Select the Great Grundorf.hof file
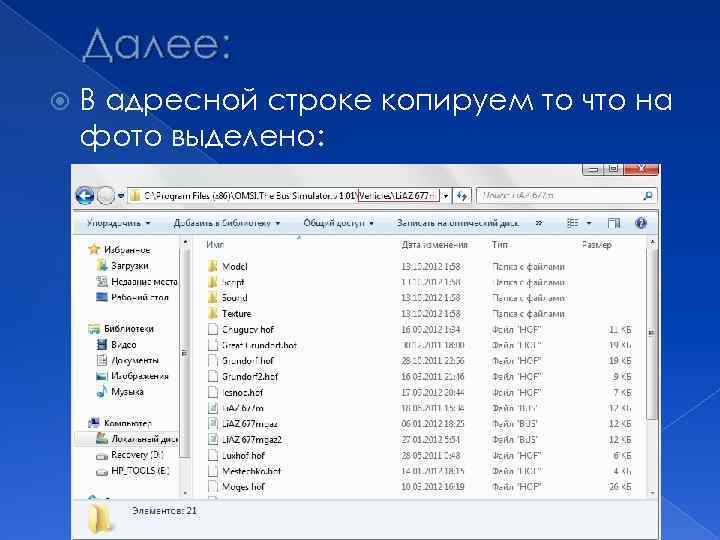 click(x=259, y=345)
